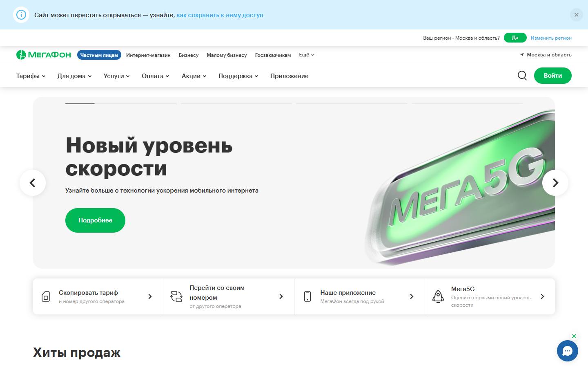Switch to Бизнесу section
588x368 pixels.
point(189,55)
